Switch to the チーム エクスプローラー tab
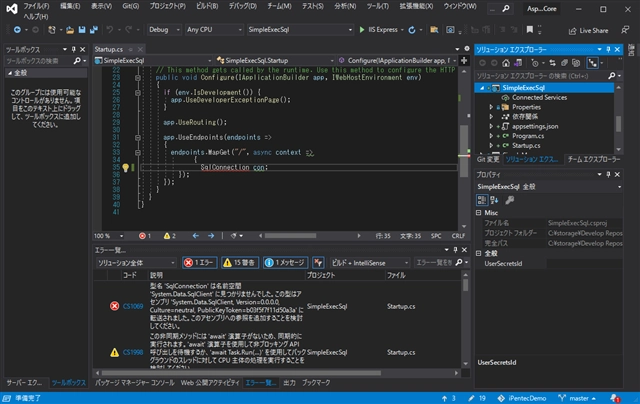This screenshot has height=404, width=640. [x=594, y=160]
